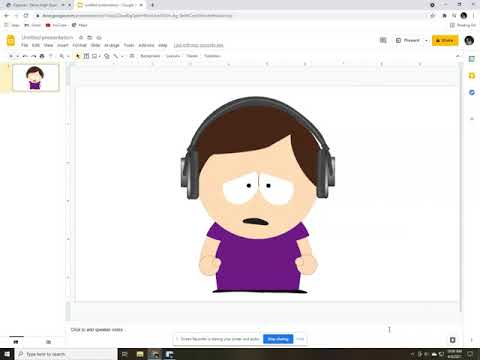
Task: Click the Print toolbar icon
Action: point(42,56)
